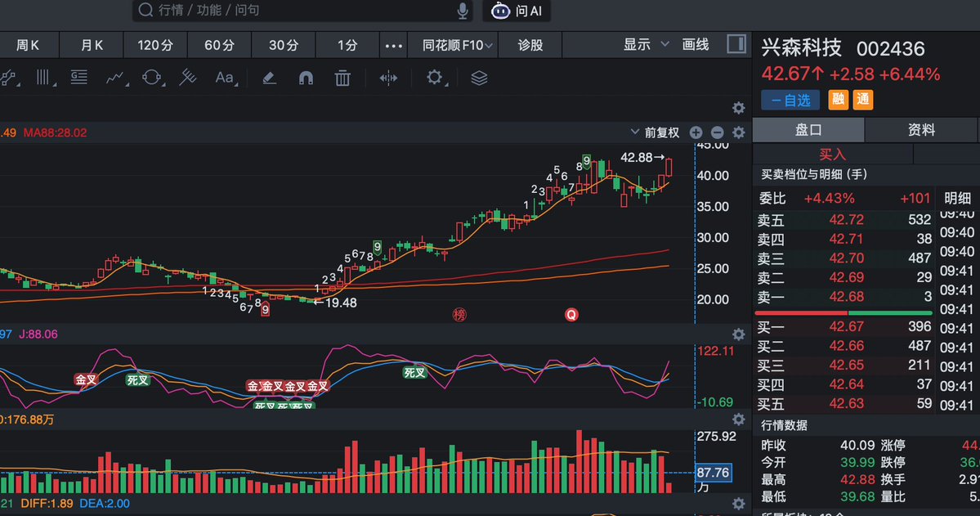Click the 卖一 42.68 order row
Viewport: 980px width, 516px height.
(x=844, y=297)
